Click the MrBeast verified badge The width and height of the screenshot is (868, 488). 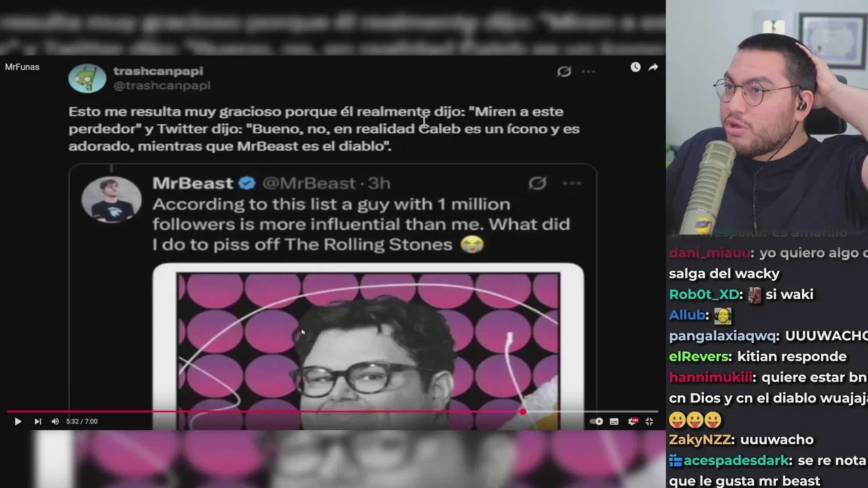247,183
